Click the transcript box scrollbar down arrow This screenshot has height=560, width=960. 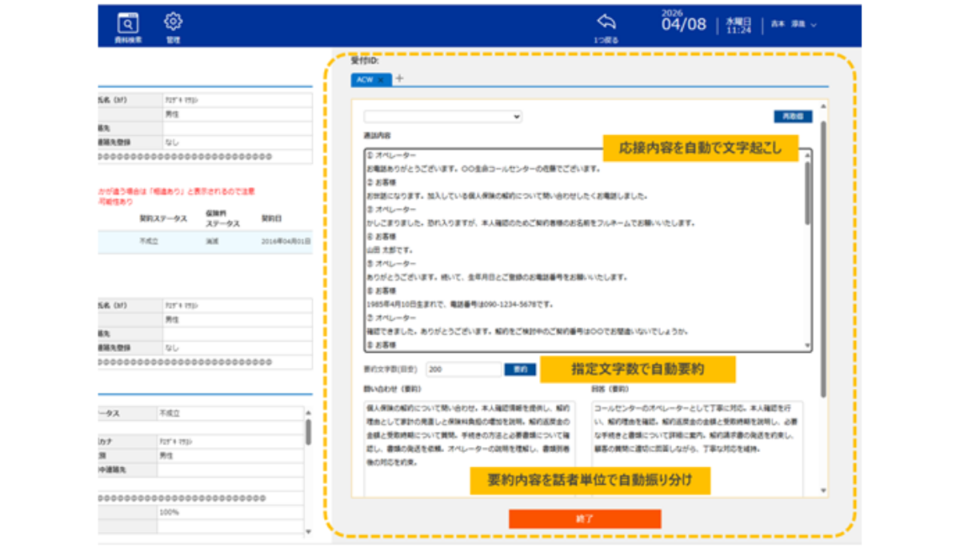(x=807, y=345)
